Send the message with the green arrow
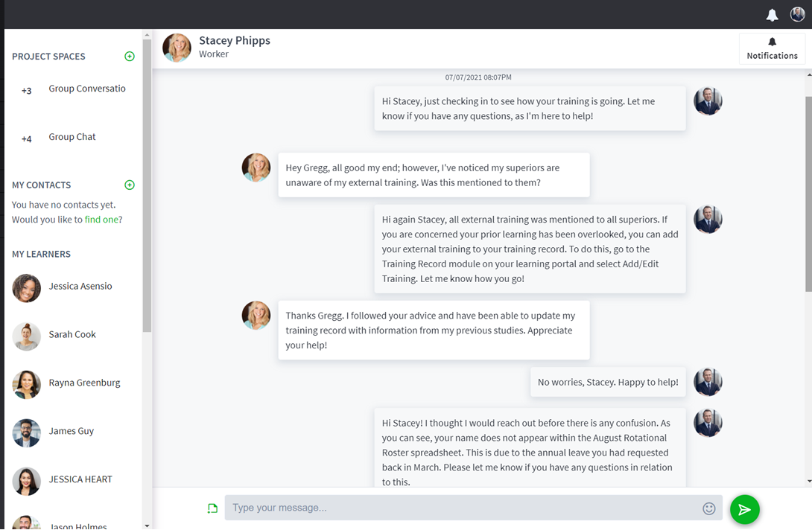Viewport: 812px width, 530px height. click(x=745, y=509)
